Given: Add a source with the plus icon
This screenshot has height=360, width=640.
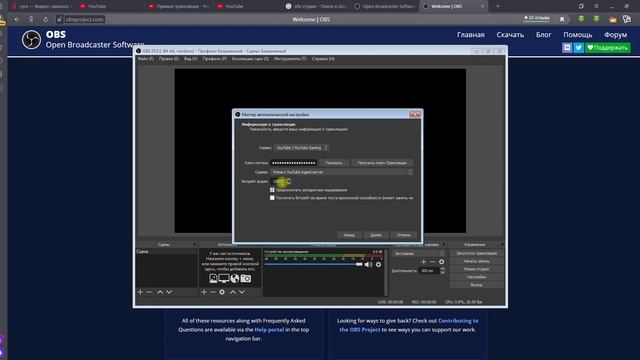Looking at the screenshot, I should click(x=204, y=292).
